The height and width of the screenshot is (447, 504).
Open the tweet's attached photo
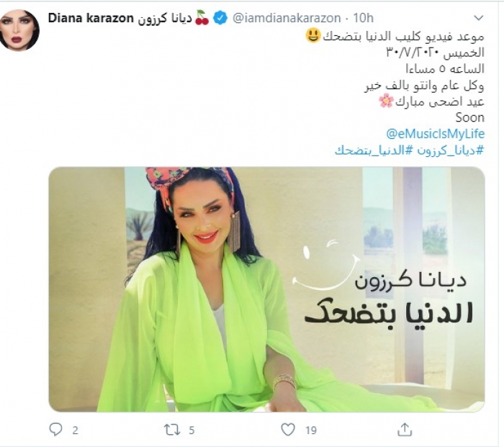pos(266,289)
